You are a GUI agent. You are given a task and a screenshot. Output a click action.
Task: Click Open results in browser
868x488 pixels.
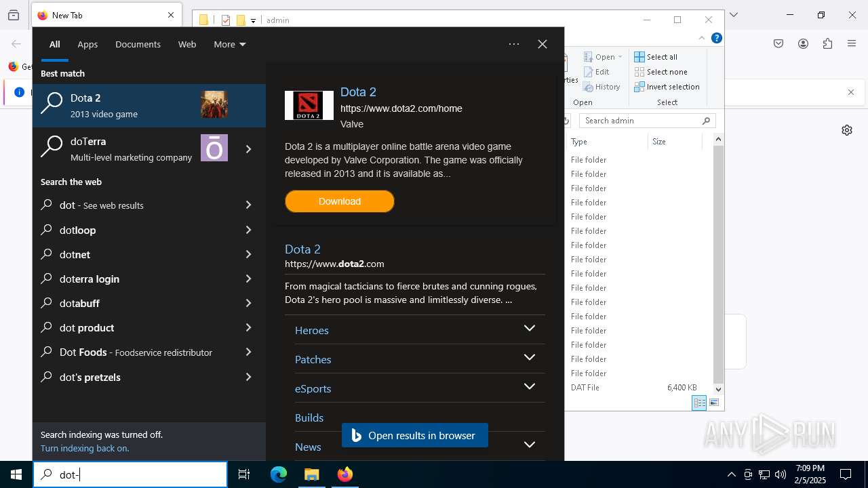tap(415, 436)
